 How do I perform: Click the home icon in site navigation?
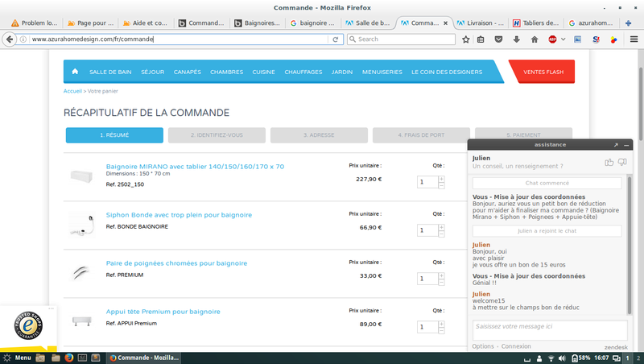pos(75,72)
